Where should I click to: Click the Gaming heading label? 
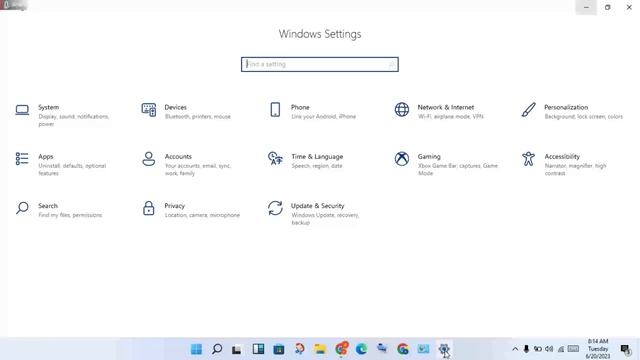429,157
